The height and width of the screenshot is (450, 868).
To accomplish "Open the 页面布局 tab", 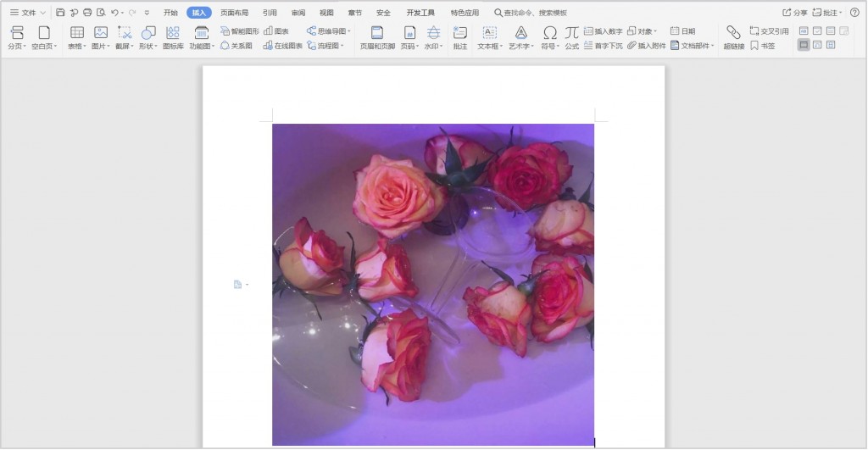I will pyautogui.click(x=234, y=12).
